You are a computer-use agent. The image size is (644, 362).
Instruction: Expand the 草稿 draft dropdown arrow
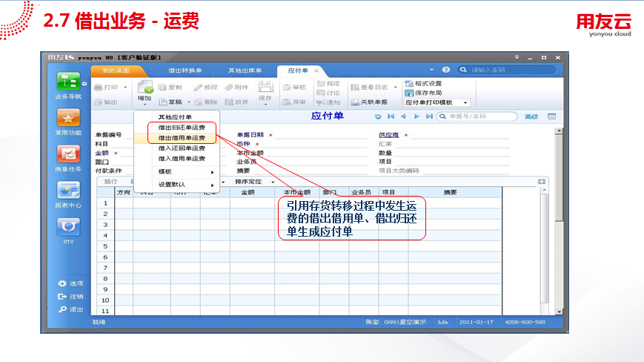[x=189, y=102]
